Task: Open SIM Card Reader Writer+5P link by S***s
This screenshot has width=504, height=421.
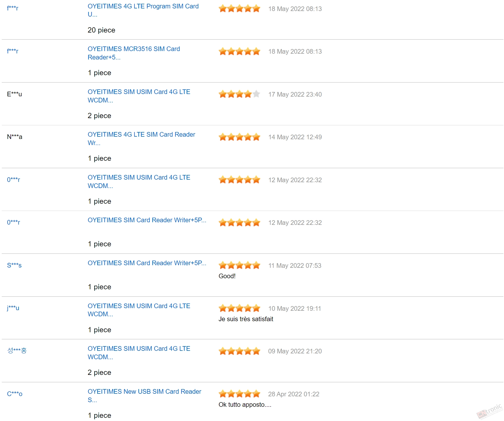Action: point(147,263)
